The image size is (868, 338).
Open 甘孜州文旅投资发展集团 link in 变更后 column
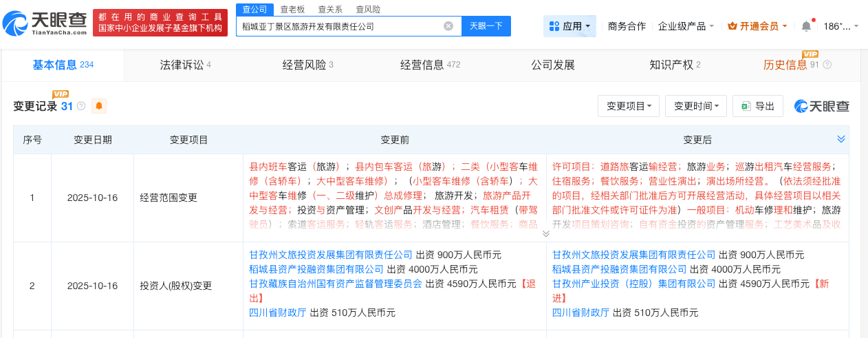634,255
